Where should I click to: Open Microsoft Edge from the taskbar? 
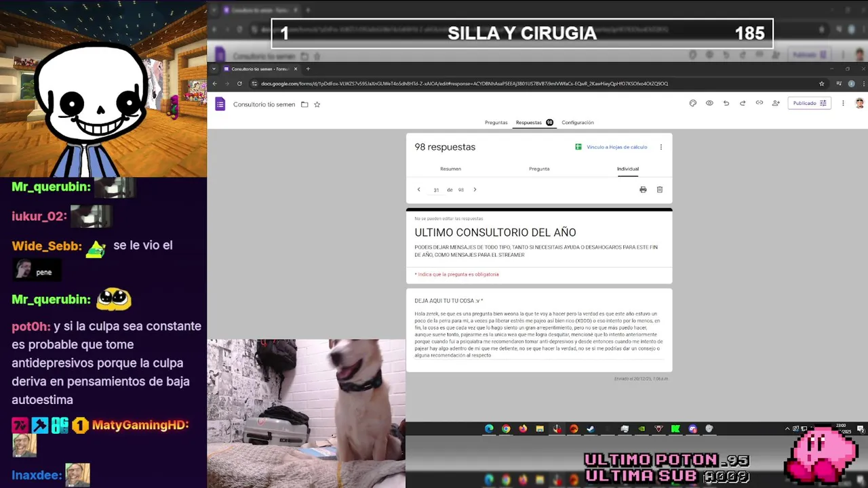(489, 428)
